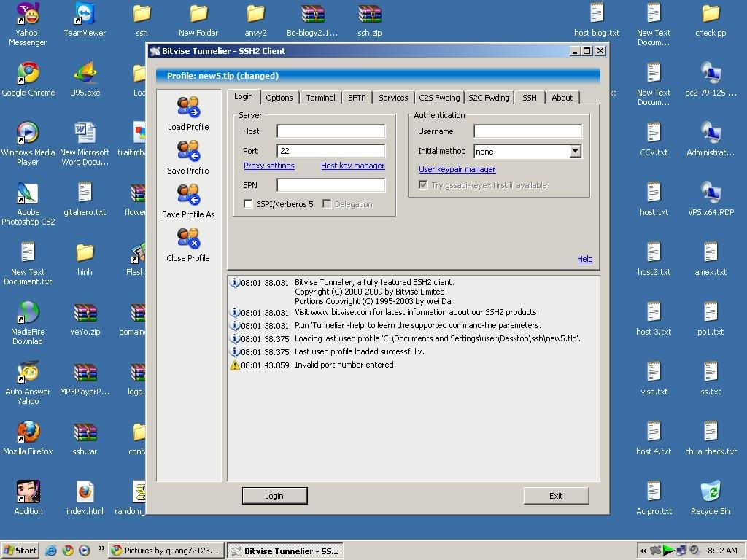This screenshot has width=747, height=560.
Task: Select Adobe Photoshop CS2 desktop icon
Action: 28,203
